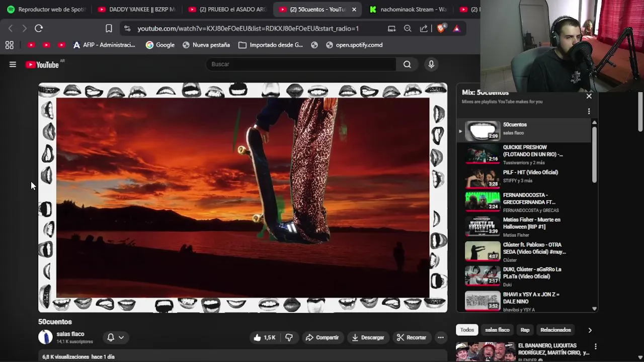Open three-dot menu for EL BANANERO video

coord(595,346)
